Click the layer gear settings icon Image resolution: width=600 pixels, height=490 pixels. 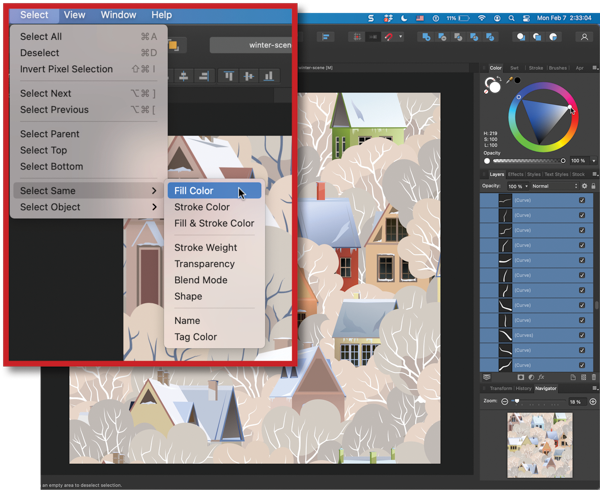pos(584,186)
